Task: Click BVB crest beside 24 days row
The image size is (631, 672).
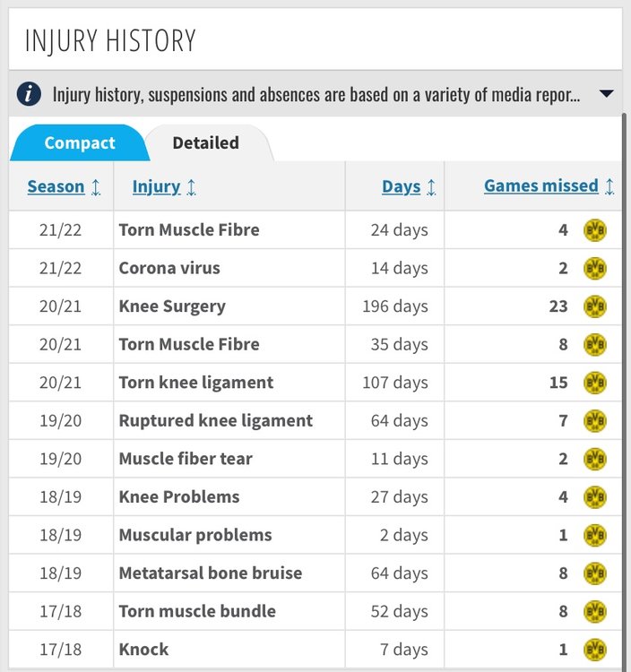Action: point(595,230)
